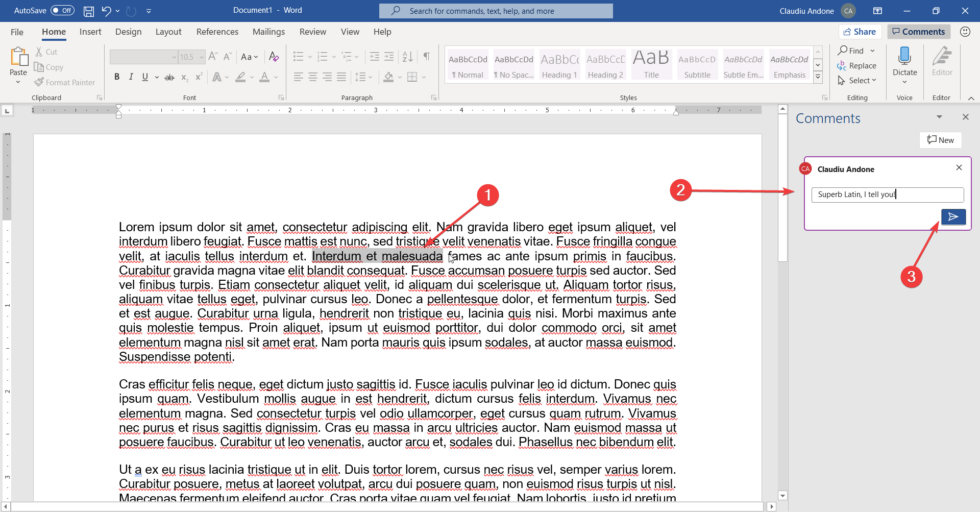Click New comment button
Viewport: 980px width, 512px height.
941,140
